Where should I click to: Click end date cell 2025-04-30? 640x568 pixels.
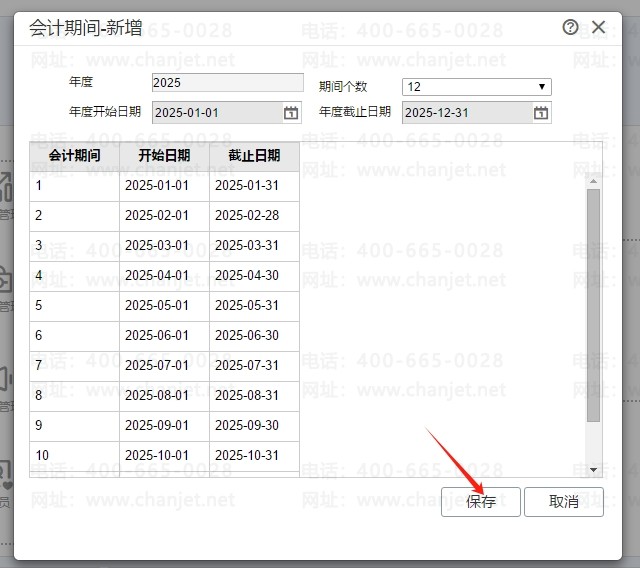pos(254,276)
